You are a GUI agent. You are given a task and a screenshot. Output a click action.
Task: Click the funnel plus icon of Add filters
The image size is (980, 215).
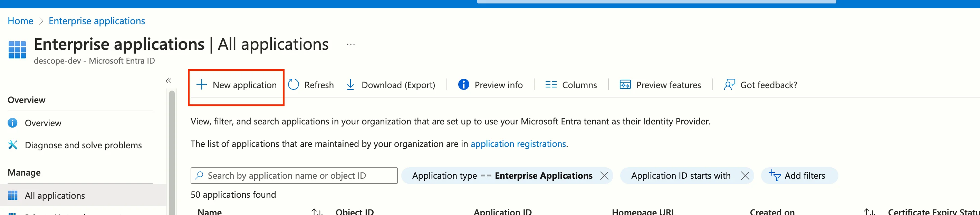coord(775,175)
